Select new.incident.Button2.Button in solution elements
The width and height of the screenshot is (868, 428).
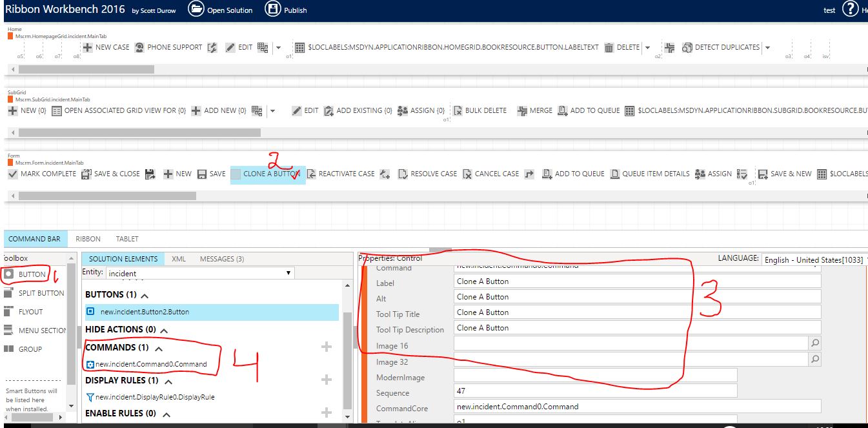(145, 312)
